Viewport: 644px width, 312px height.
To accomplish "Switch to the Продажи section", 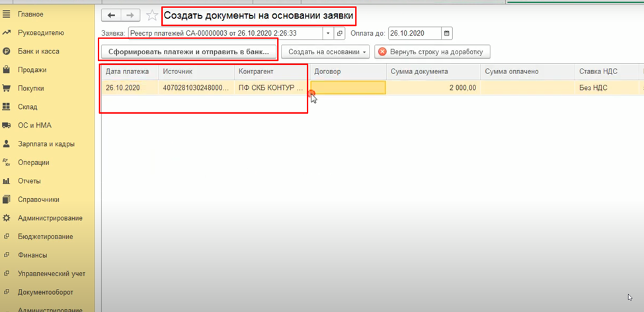I will [x=32, y=70].
